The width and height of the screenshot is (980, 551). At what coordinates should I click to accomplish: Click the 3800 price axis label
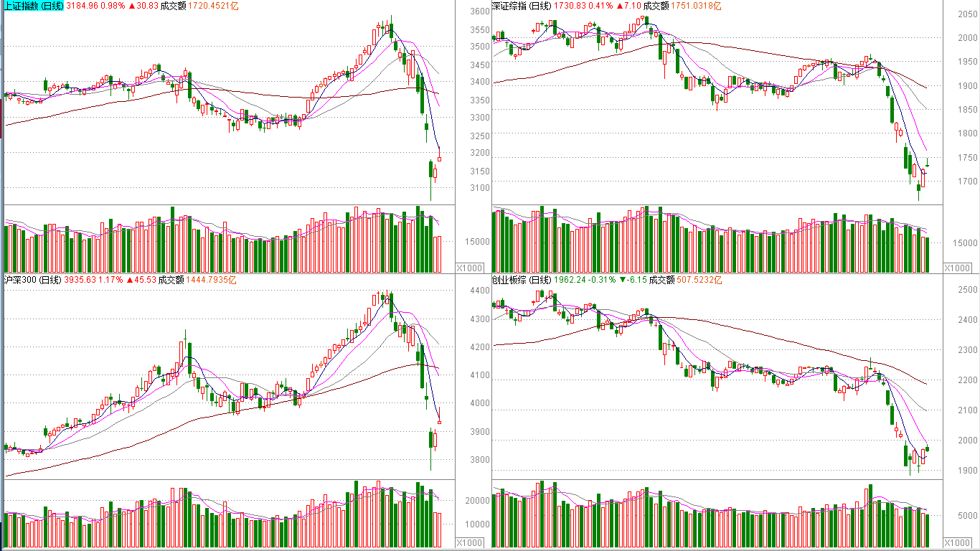tap(480, 461)
